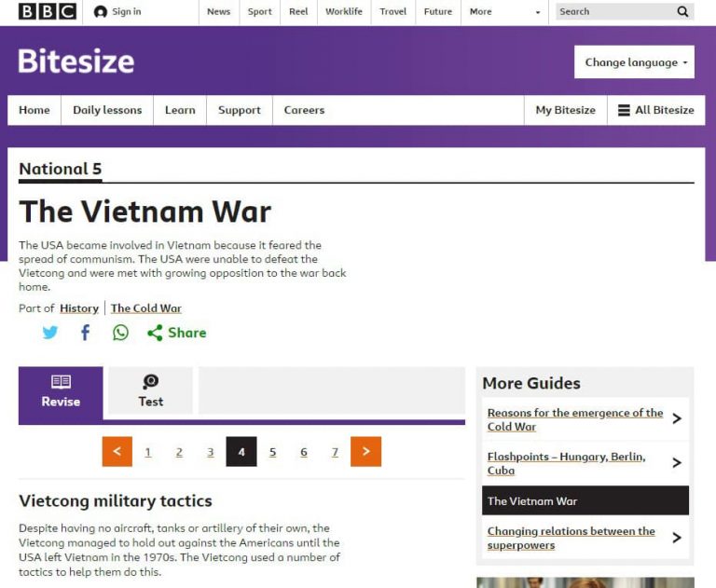Click The Vietnam War page title
Screen dimensions: 716x588
pos(145,212)
